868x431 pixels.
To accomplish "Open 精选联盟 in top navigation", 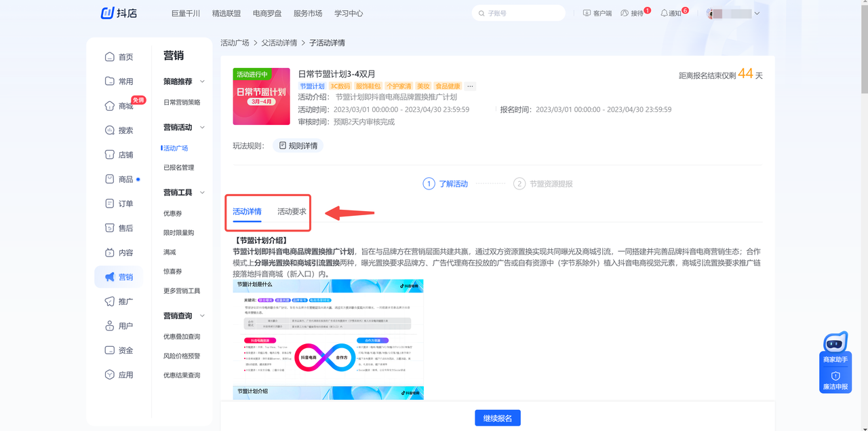I will 226,13.
